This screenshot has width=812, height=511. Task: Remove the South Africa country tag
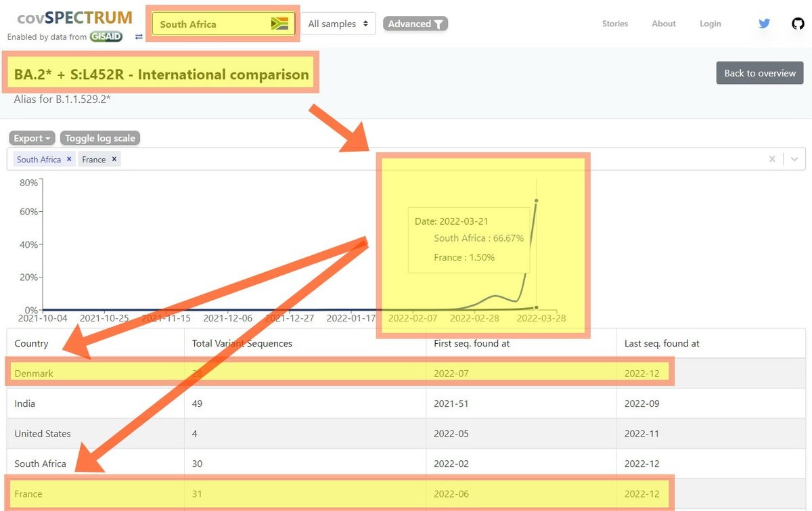click(x=69, y=159)
